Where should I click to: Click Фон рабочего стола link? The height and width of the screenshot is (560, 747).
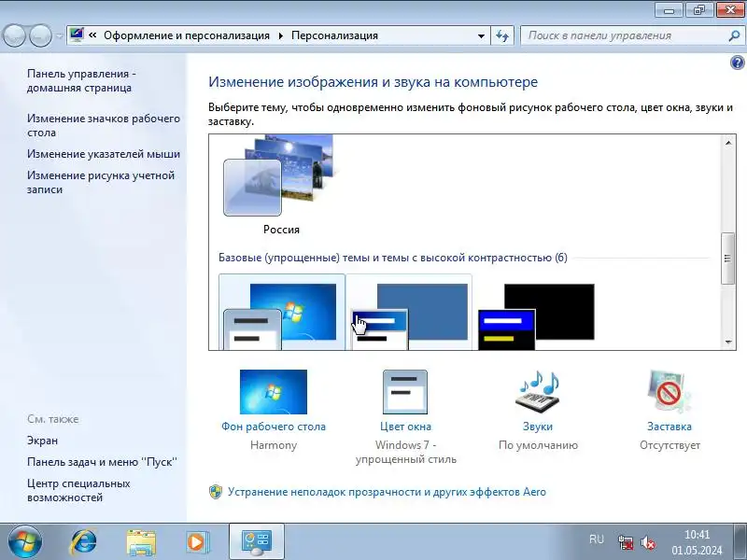pos(274,427)
